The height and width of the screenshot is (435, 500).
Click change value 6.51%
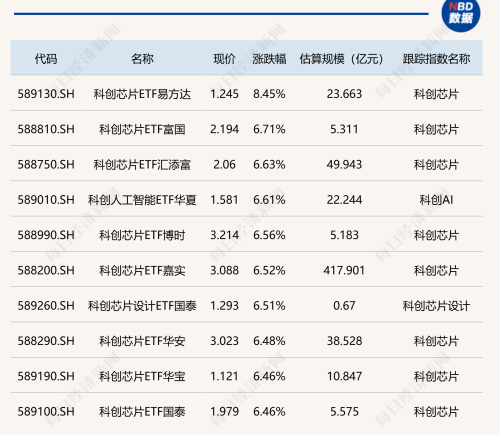pos(269,306)
